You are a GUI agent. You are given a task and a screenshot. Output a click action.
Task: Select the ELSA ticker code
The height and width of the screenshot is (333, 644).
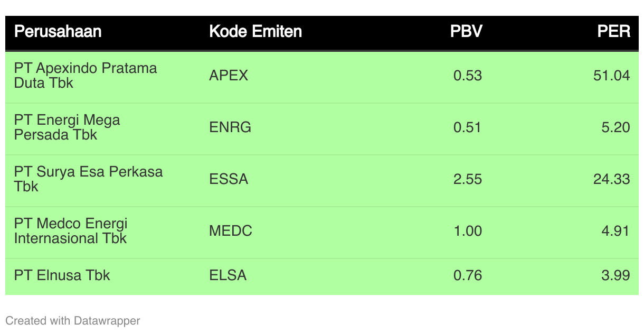pos(228,275)
